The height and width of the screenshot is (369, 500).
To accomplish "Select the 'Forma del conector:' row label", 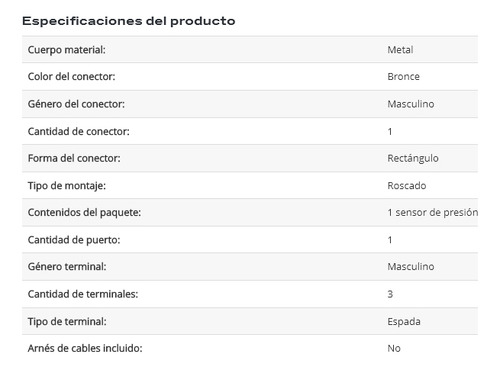I will click(x=74, y=158).
